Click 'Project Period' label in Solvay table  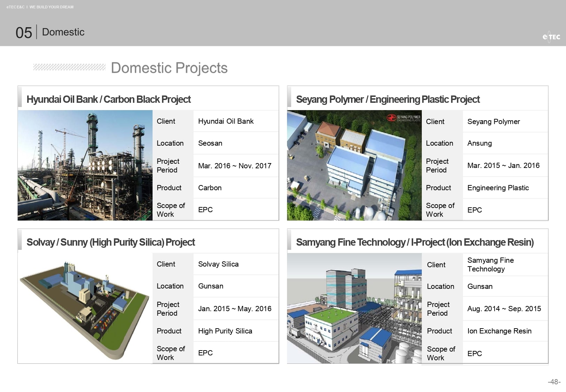pyautogui.click(x=168, y=309)
